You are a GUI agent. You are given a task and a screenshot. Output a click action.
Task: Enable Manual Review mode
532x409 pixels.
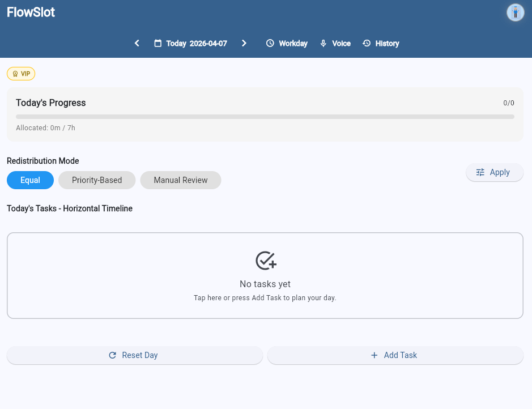(x=180, y=180)
